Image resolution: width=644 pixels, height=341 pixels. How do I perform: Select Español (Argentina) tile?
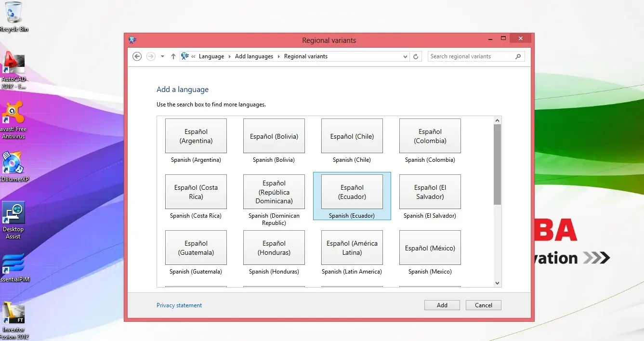(x=196, y=136)
